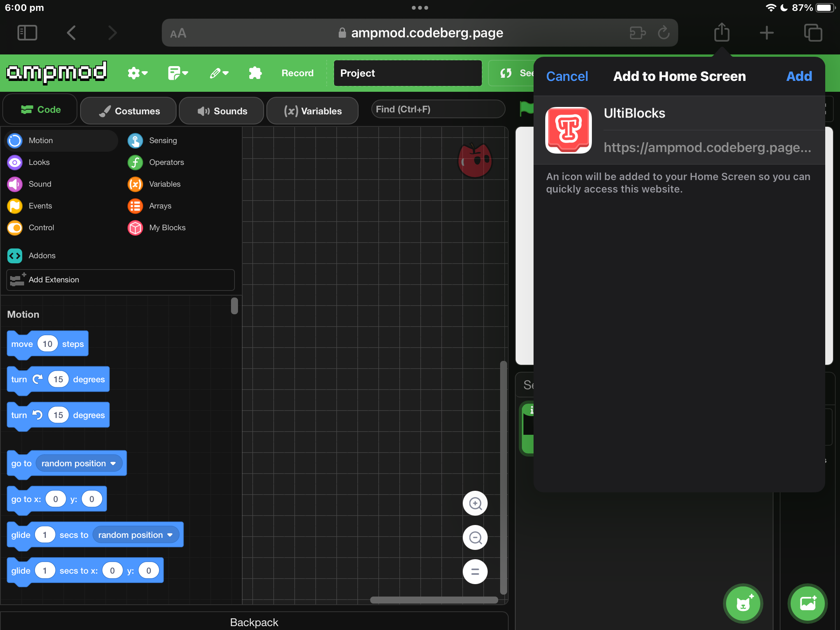
Task: Open the Backpack panel
Action: (x=254, y=622)
